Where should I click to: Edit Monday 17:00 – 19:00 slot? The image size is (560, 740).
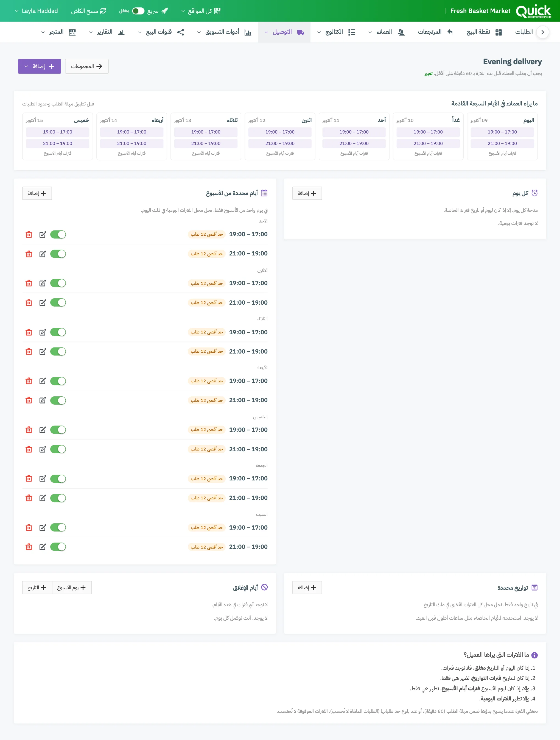tap(43, 283)
